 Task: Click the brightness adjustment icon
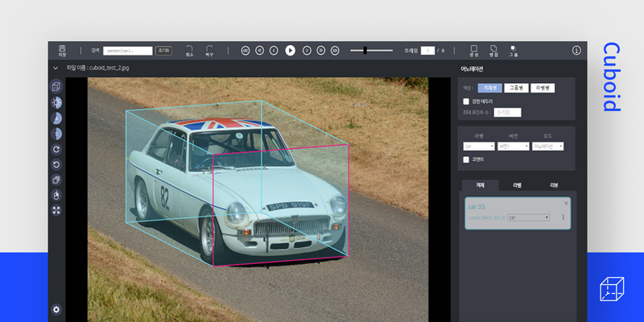56,102
